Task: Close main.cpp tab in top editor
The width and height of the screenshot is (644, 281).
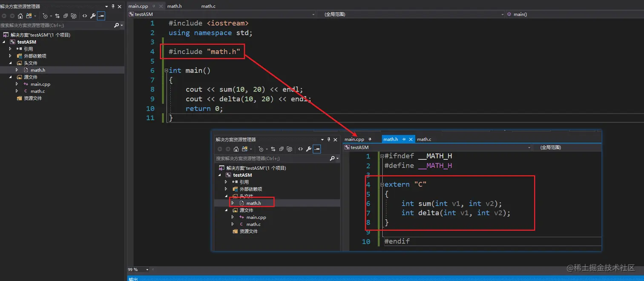Action: point(161,6)
